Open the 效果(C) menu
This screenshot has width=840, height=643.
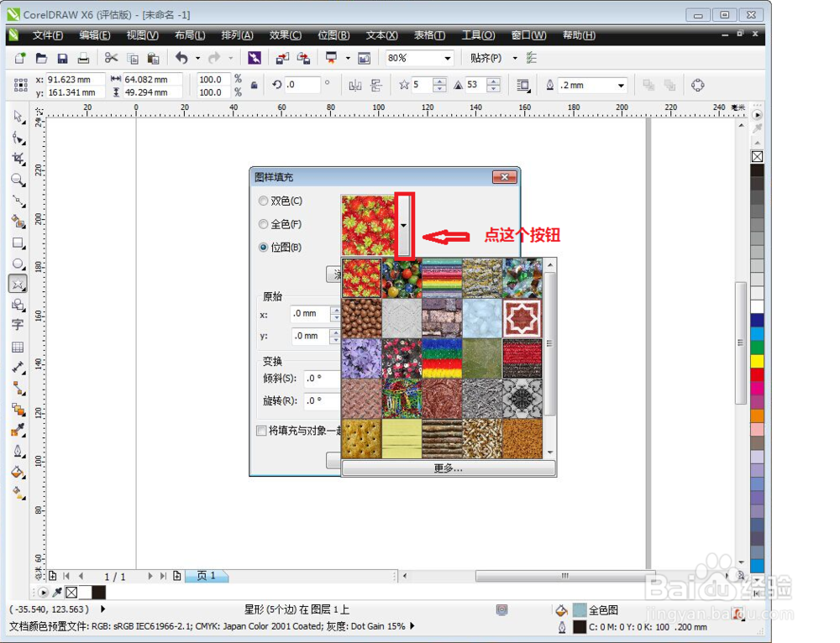[285, 35]
